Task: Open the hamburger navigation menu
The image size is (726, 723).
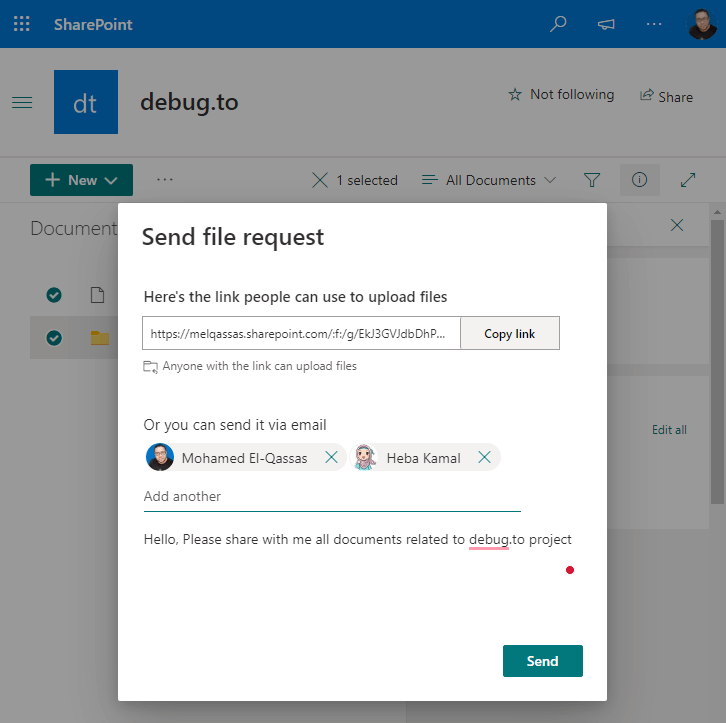Action: point(22,102)
